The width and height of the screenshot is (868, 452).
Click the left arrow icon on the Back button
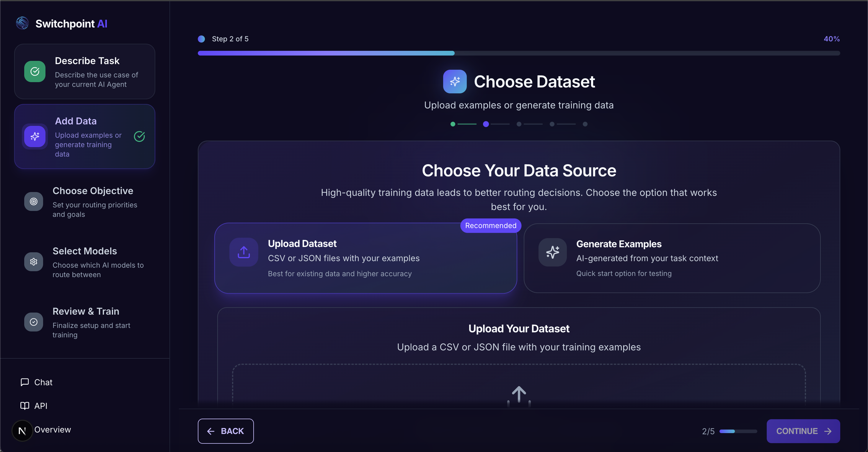[x=211, y=431]
